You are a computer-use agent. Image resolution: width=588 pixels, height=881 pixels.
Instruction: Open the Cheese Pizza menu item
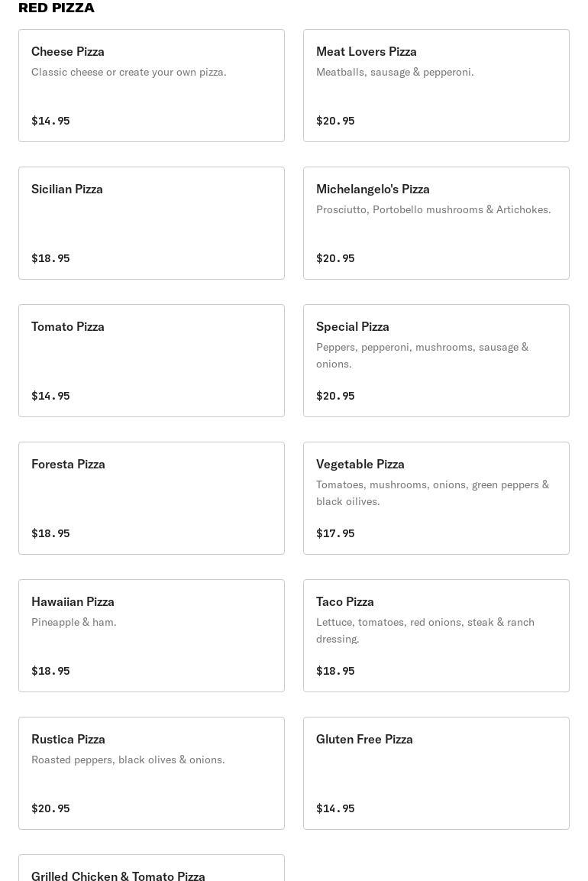[x=151, y=86]
